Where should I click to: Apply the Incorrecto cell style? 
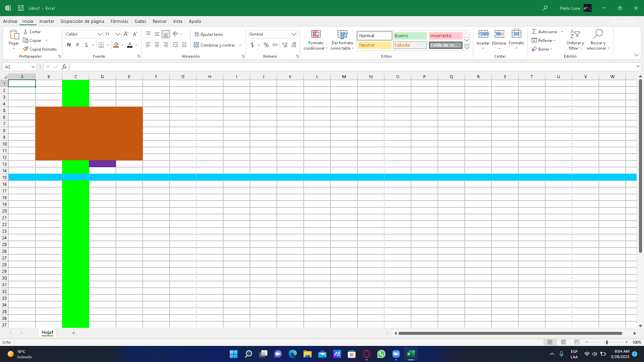pyautogui.click(x=445, y=36)
